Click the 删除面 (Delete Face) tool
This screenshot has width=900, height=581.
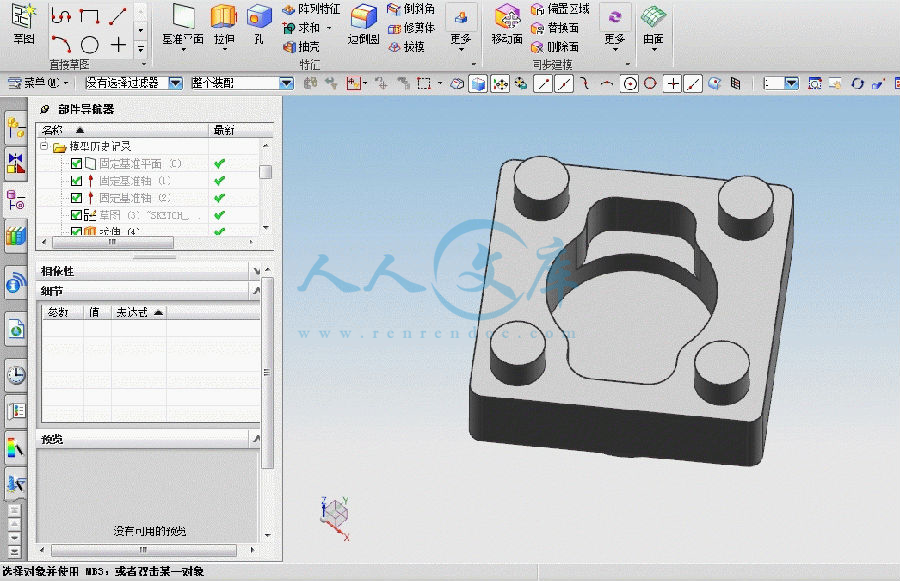554,47
